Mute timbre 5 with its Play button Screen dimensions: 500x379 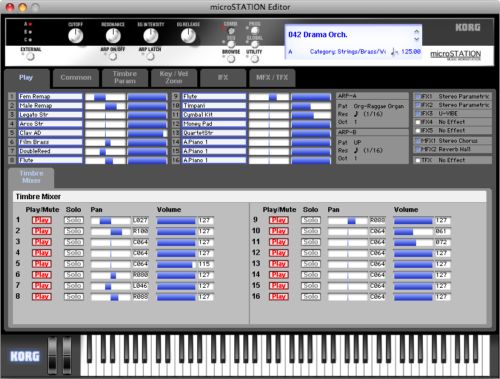click(42, 264)
